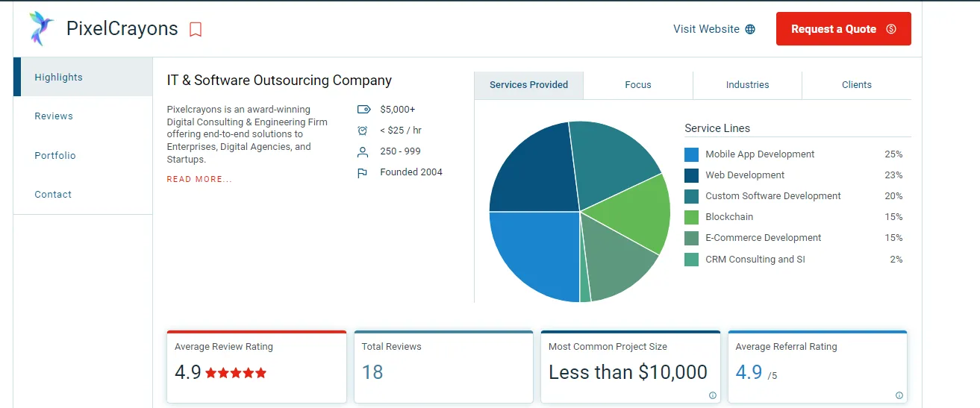Click the < $25 / hr rate text

pos(402,131)
